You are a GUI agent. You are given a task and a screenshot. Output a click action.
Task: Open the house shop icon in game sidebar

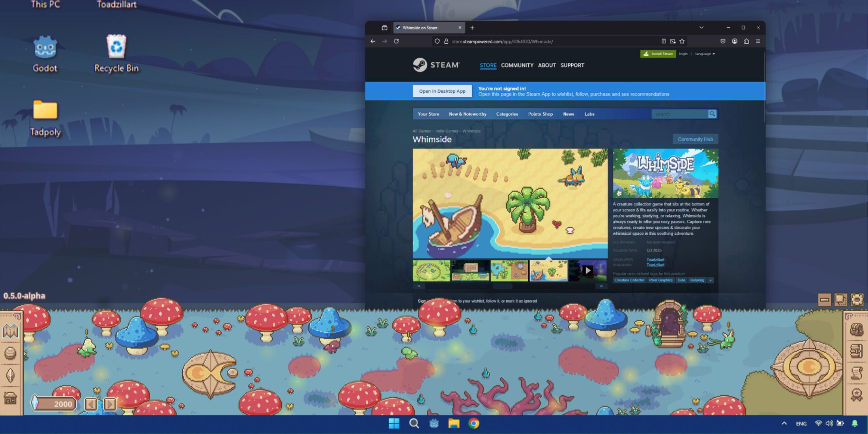pos(10,398)
